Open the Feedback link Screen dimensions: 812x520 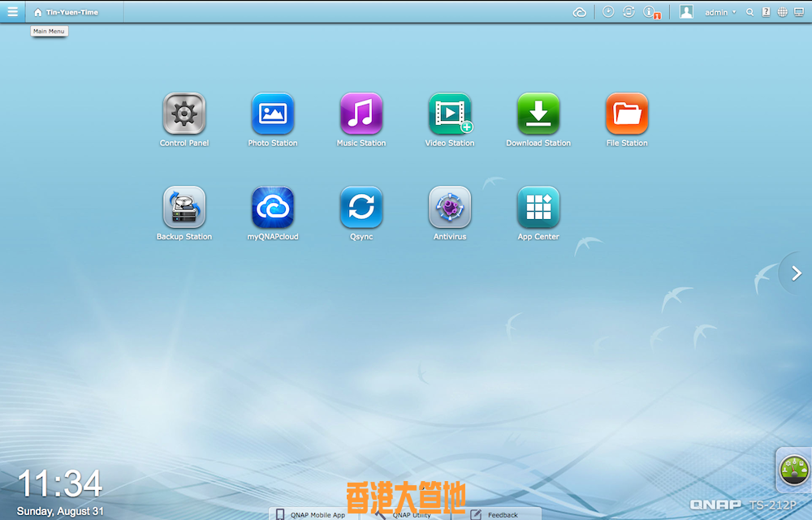click(495, 514)
